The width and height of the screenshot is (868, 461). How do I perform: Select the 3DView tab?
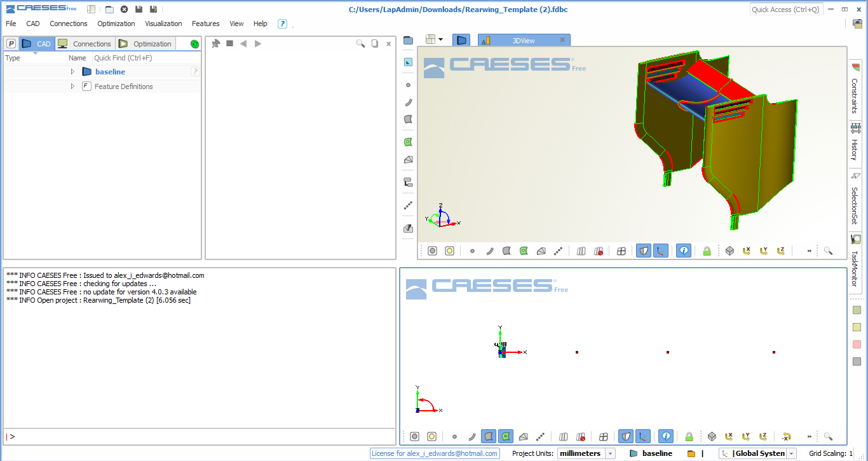524,40
